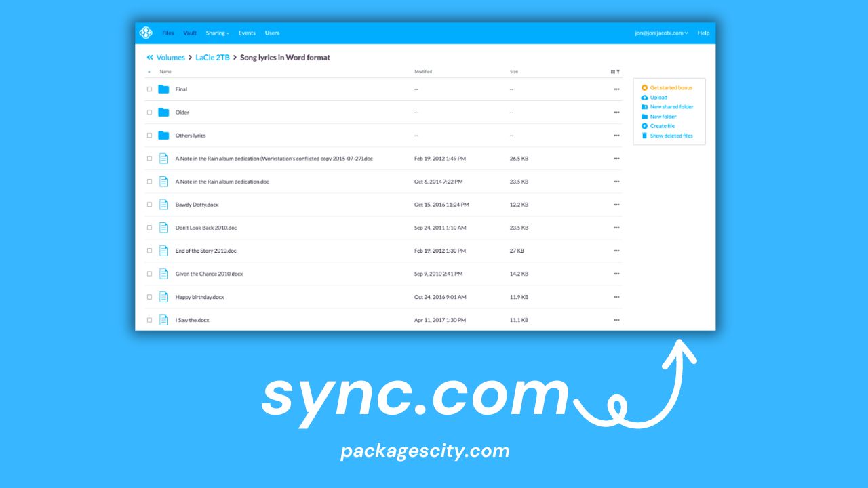Open more options for Don't Look Back 2010.doc
The width and height of the screenshot is (868, 488).
(616, 228)
